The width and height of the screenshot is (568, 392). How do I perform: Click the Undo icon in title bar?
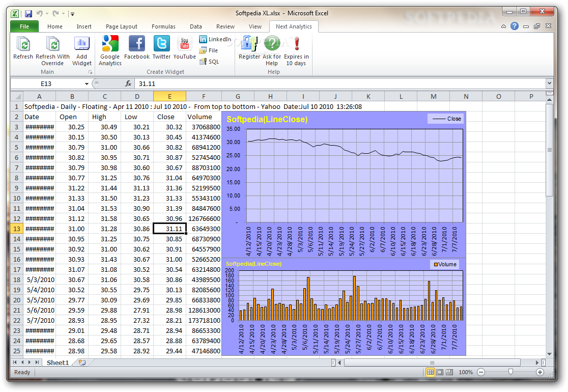point(40,14)
